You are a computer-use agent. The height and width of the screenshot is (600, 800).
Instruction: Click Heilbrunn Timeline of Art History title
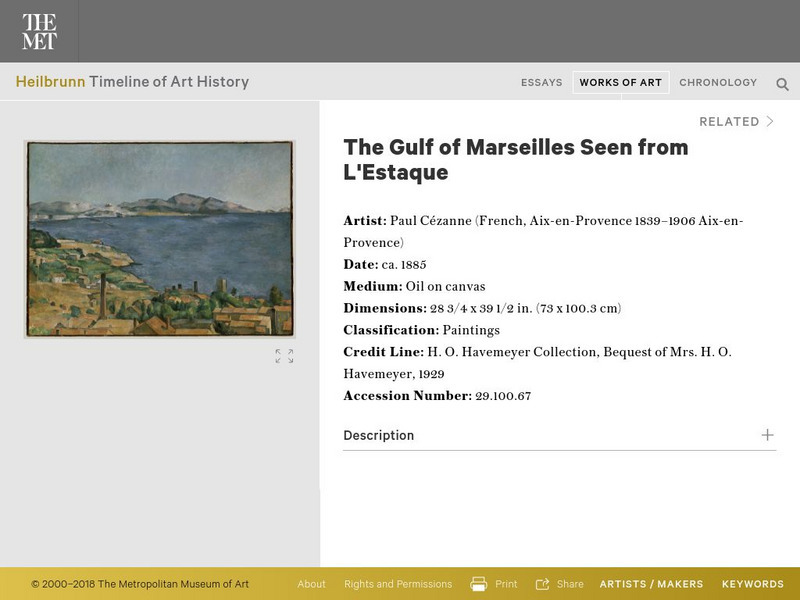pos(132,82)
